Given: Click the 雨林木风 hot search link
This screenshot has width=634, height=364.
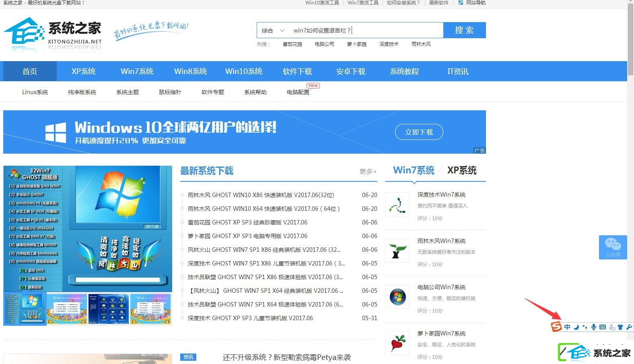Looking at the screenshot, I should (x=421, y=44).
